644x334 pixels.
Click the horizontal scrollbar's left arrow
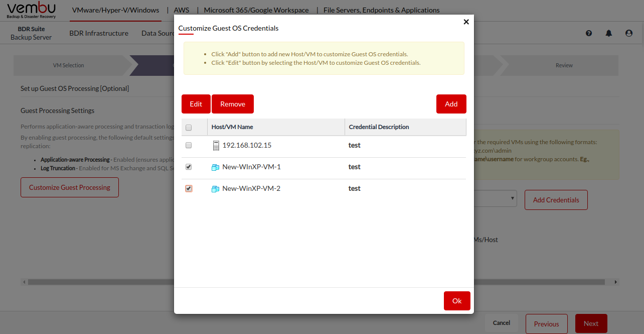(x=24, y=282)
